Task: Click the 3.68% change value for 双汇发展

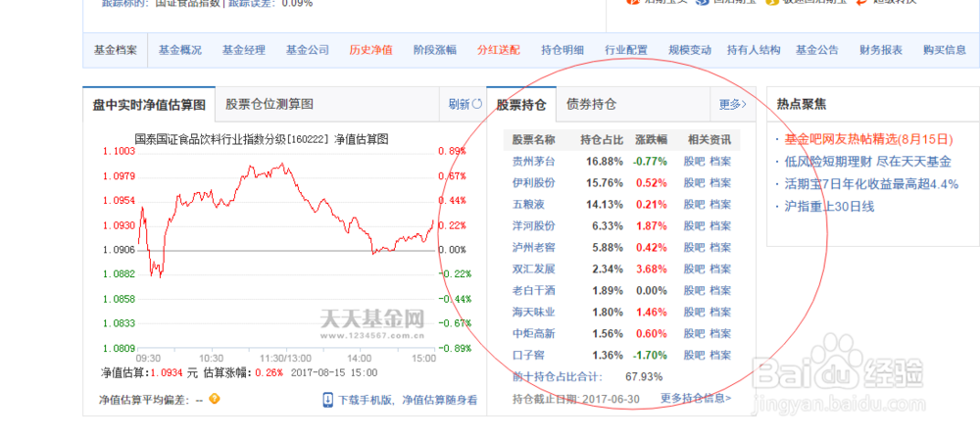Action: click(652, 268)
